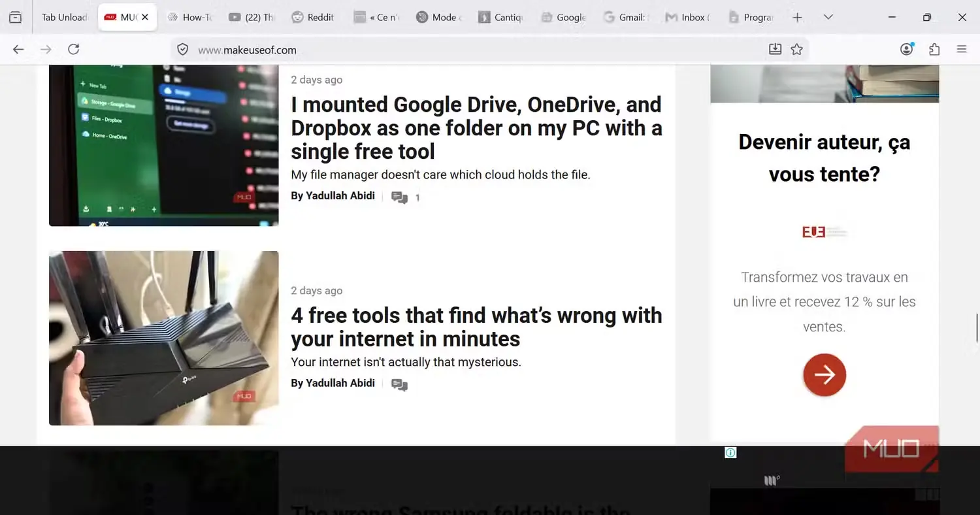This screenshot has height=515, width=980.
Task: Open the 'Devenir auteur, ça vous tente?' ad heading
Action: [x=825, y=158]
